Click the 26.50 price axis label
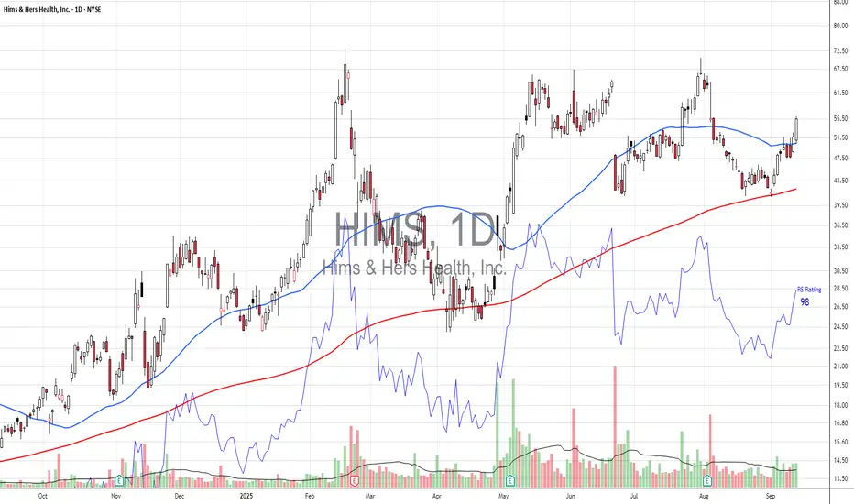 pos(840,307)
